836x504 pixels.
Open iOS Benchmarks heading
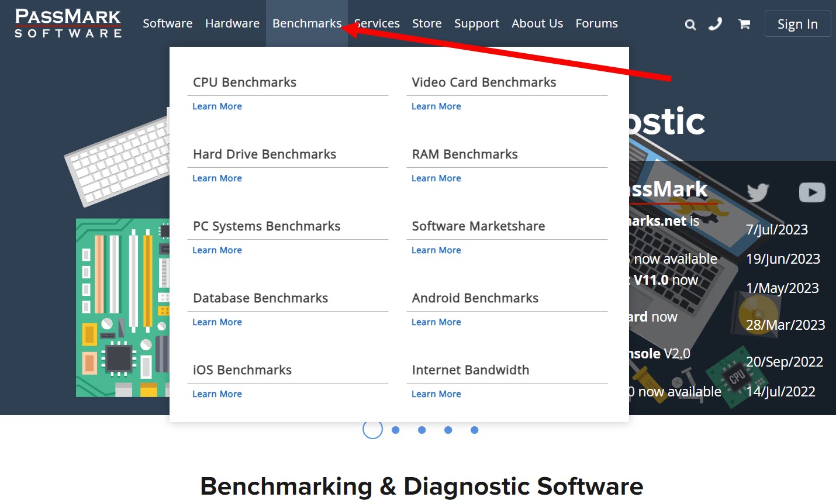242,370
